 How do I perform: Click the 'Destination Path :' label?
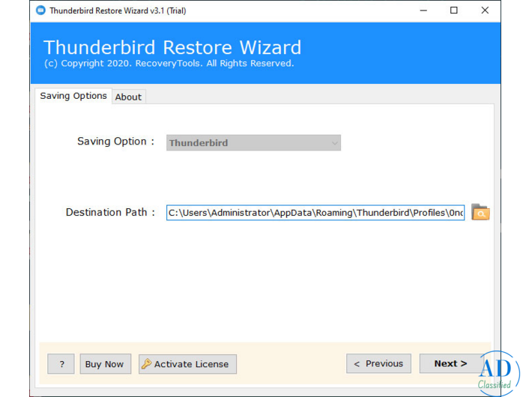coord(110,213)
